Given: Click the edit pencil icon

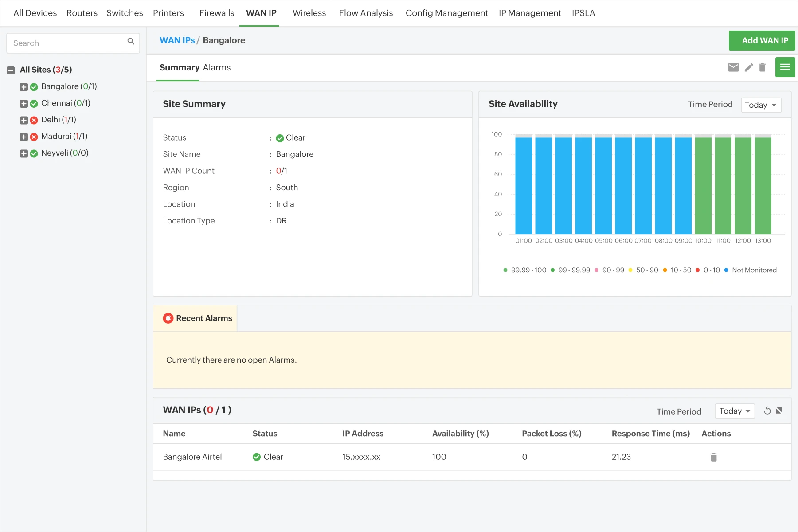Looking at the screenshot, I should click(749, 67).
